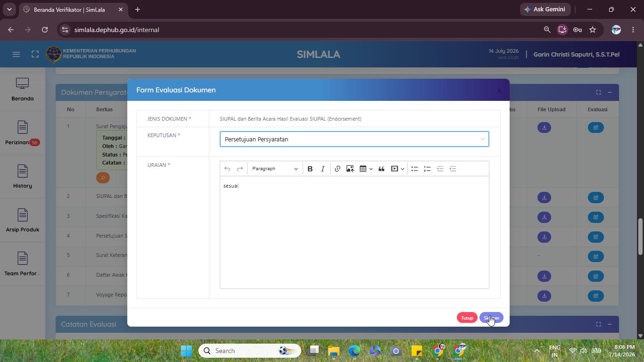Image resolution: width=644 pixels, height=362 pixels.
Task: Download file for row 4 Persetujuan
Action: (544, 237)
